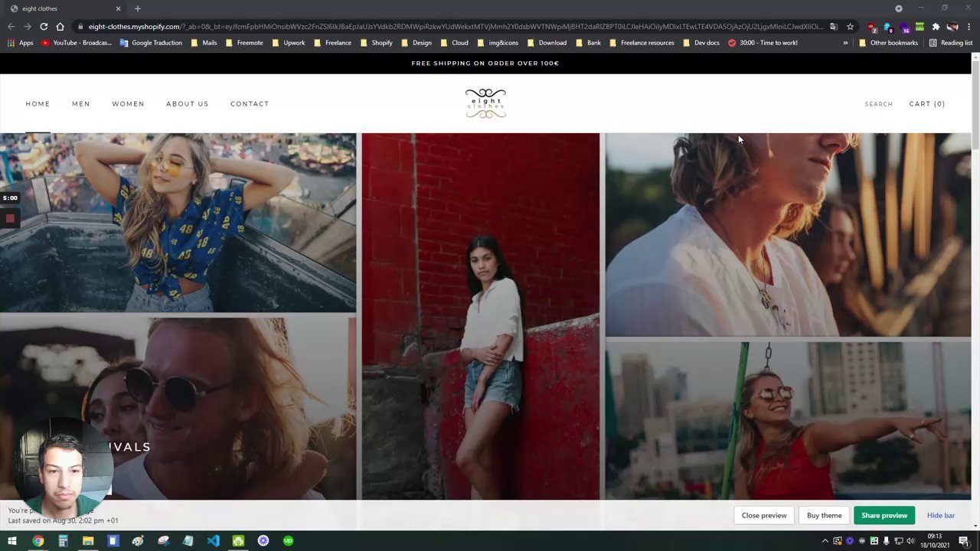Open Chrome from the taskbar
Viewport: 980px width, 551px height.
(x=38, y=541)
